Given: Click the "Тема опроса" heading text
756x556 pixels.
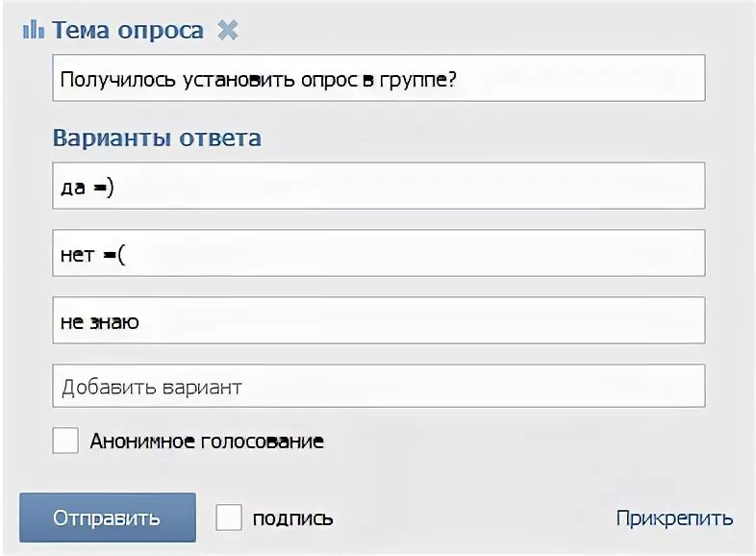Looking at the screenshot, I should pos(128,31).
